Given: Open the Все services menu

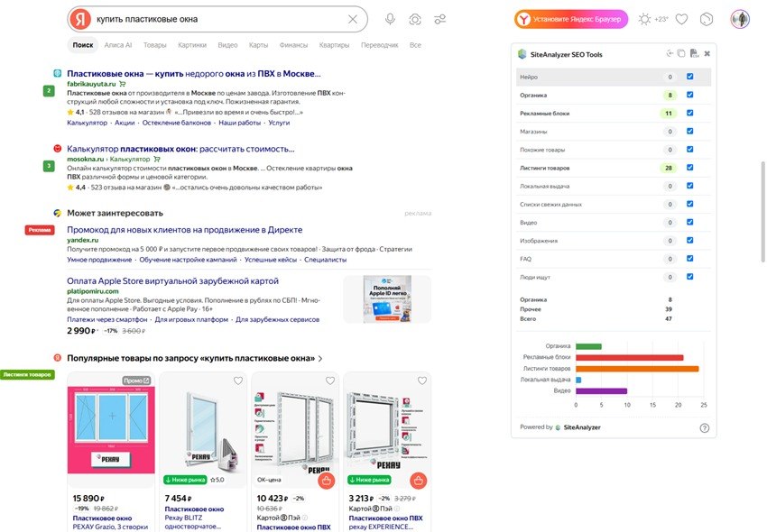Looking at the screenshot, I should click(x=415, y=45).
